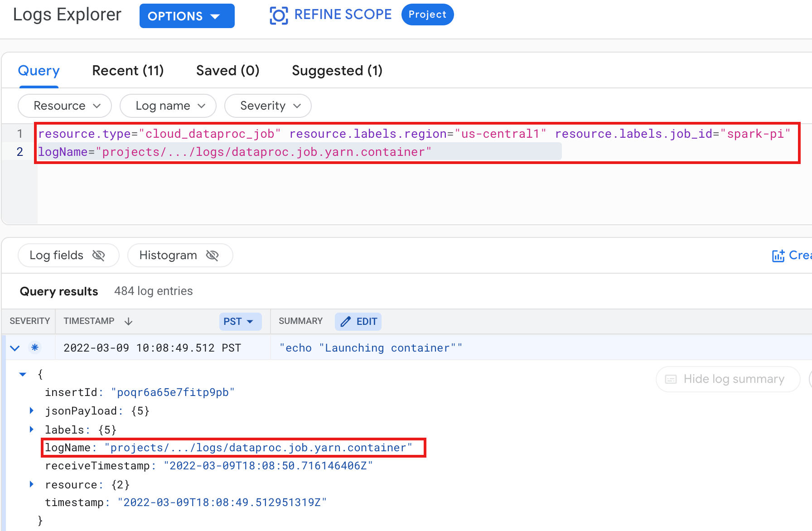812x531 pixels.
Task: Open the PST timezone dropdown
Action: [240, 322]
